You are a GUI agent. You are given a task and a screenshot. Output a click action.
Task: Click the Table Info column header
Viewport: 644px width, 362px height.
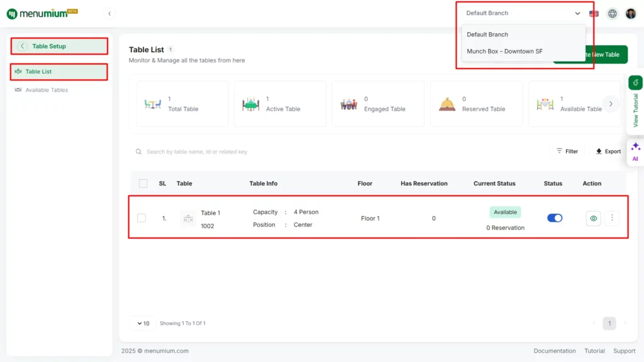(x=264, y=184)
